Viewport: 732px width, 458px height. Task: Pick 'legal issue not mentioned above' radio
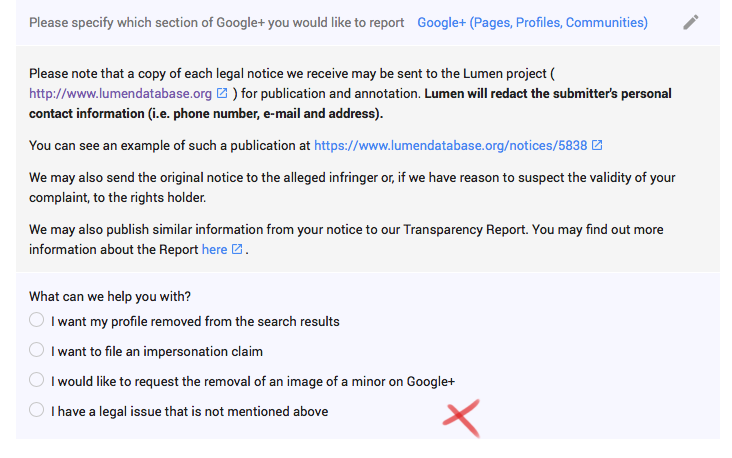coord(36,410)
